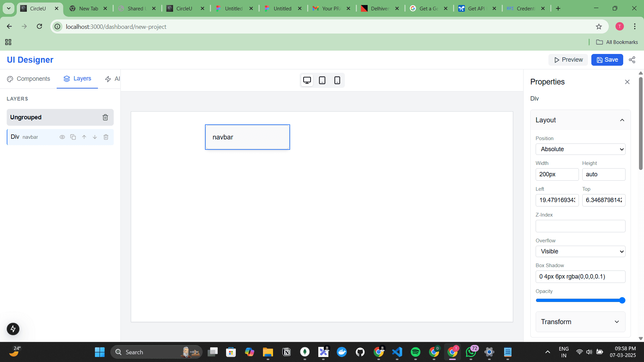Delete the navbar Div layer
This screenshot has width=644, height=362.
[106, 137]
